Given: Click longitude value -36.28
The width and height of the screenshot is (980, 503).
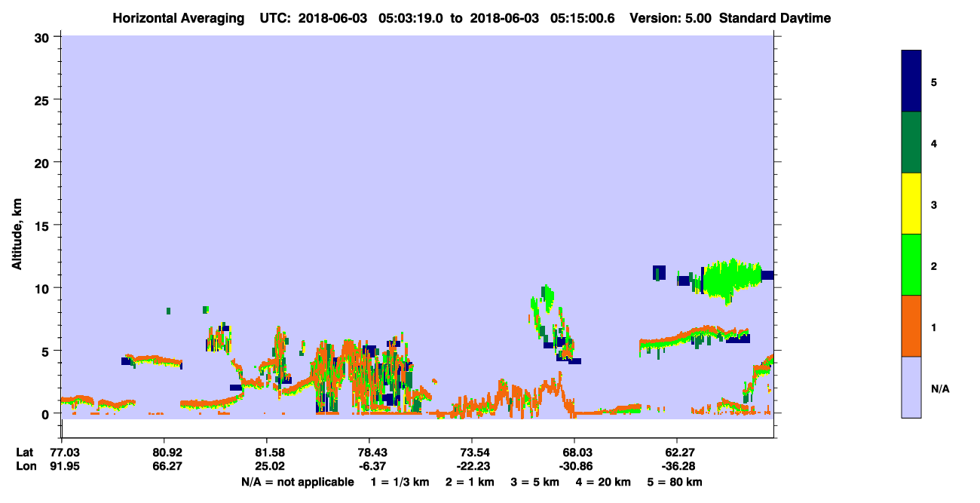Looking at the screenshot, I should (x=679, y=466).
